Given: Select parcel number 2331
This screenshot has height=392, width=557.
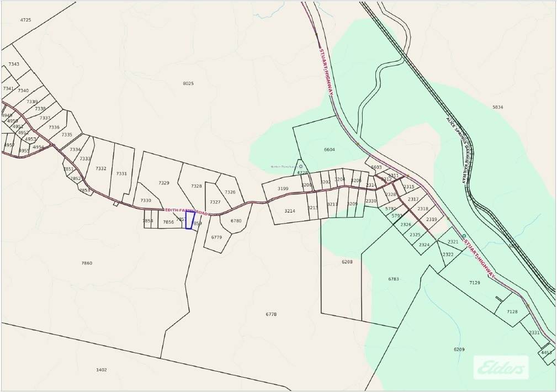Looking at the screenshot, I should [534, 333].
